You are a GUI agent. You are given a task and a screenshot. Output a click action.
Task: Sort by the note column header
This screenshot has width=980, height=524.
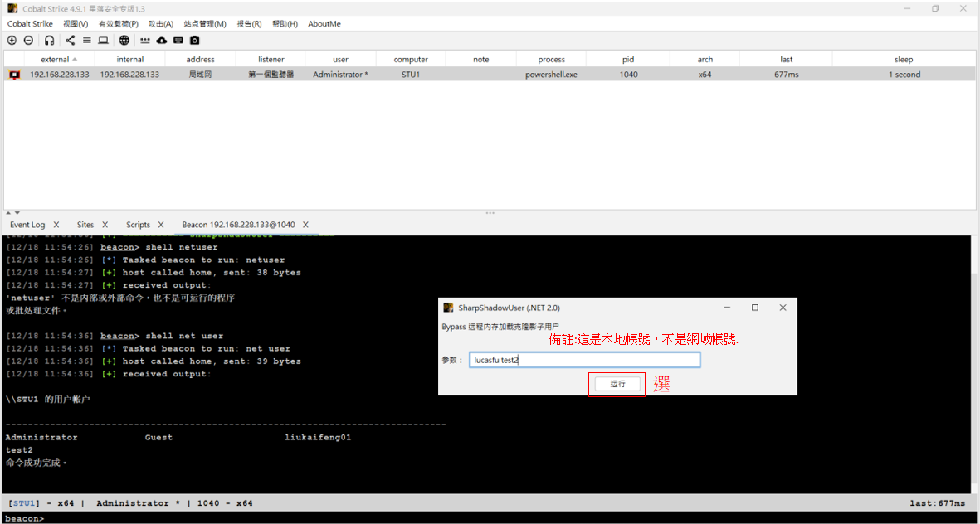[x=481, y=60]
